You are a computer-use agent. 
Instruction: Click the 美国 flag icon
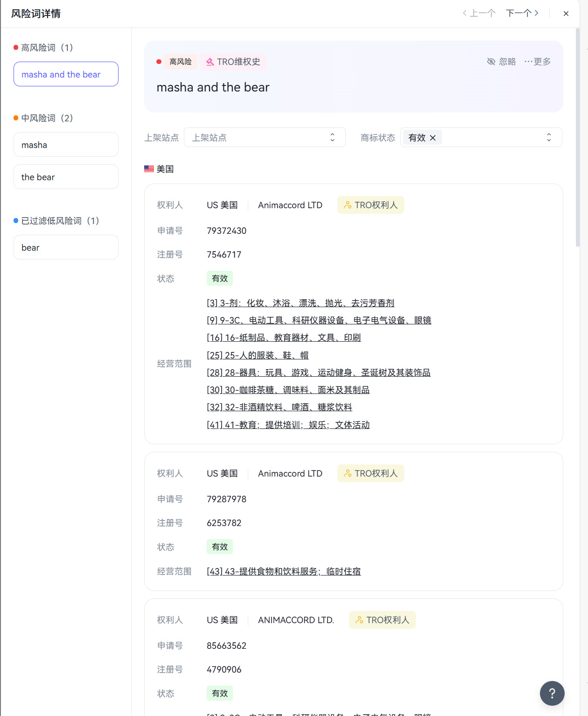click(149, 168)
